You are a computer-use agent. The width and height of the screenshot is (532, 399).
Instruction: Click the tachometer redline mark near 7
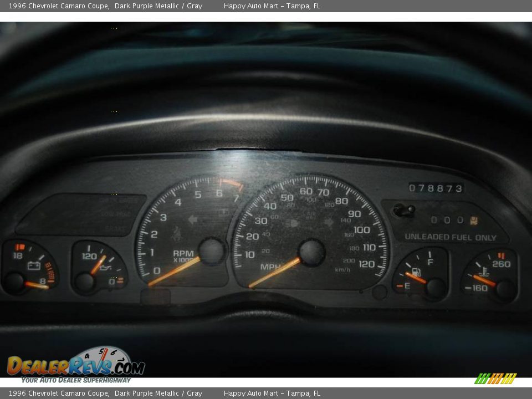coord(233,183)
